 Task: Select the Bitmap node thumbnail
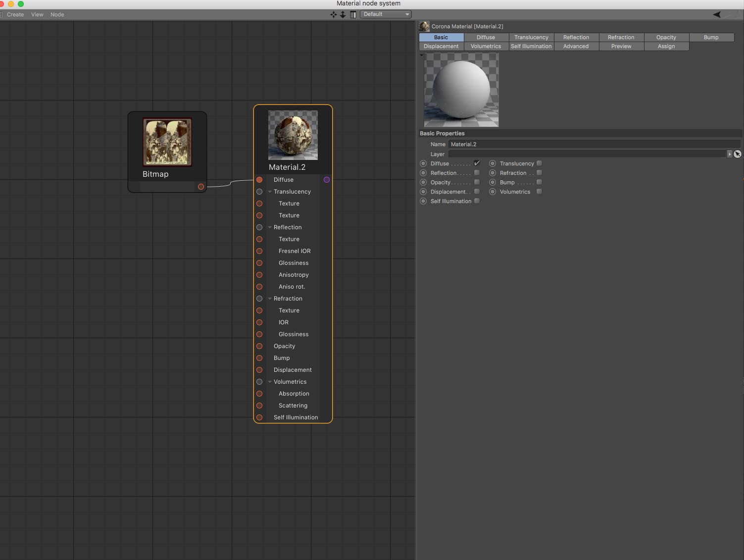pos(167,142)
